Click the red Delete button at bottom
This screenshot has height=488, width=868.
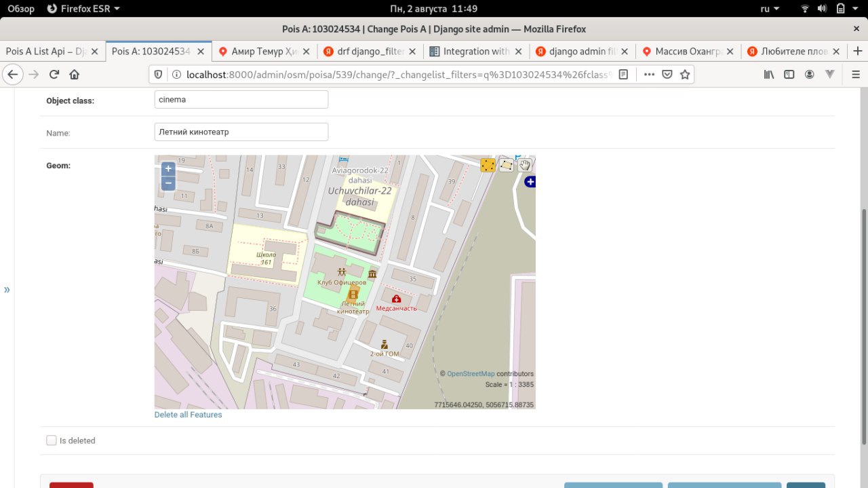click(71, 485)
